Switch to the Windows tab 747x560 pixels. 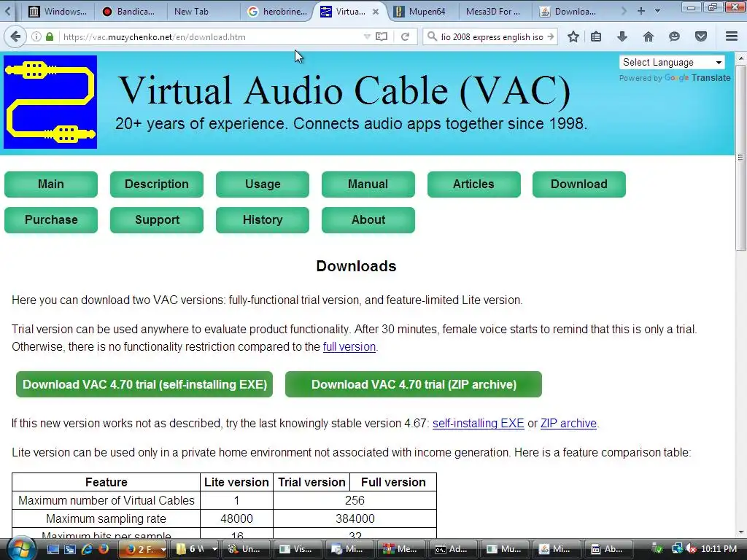(x=58, y=12)
